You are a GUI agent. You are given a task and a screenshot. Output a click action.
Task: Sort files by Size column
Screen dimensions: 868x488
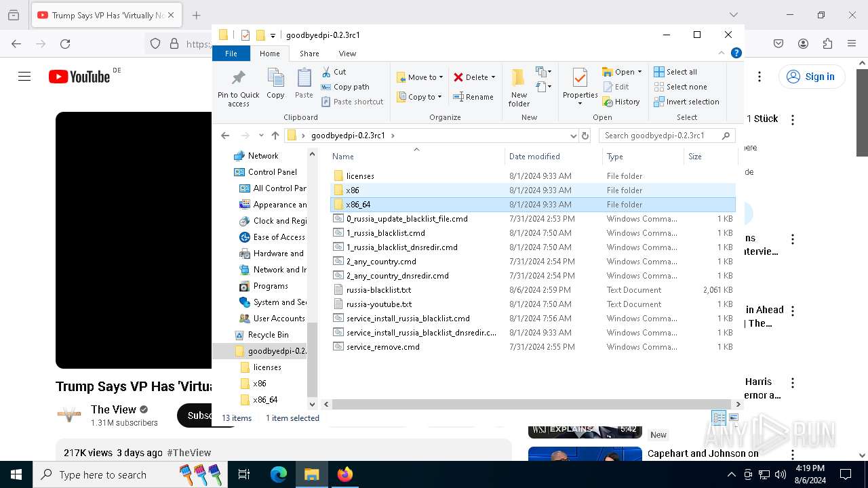[x=709, y=157]
